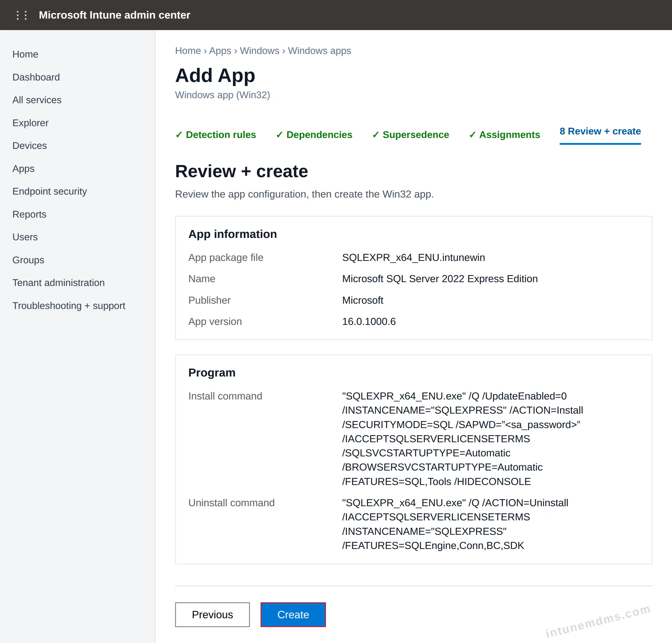Click the Program section heading
The width and height of the screenshot is (672, 643).
[x=212, y=373]
